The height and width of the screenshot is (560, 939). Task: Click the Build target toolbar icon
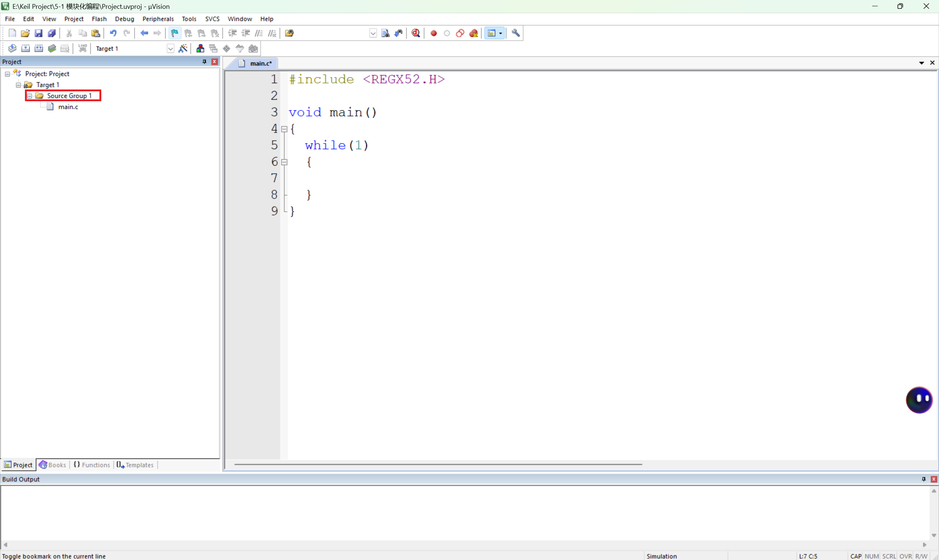[x=25, y=48]
